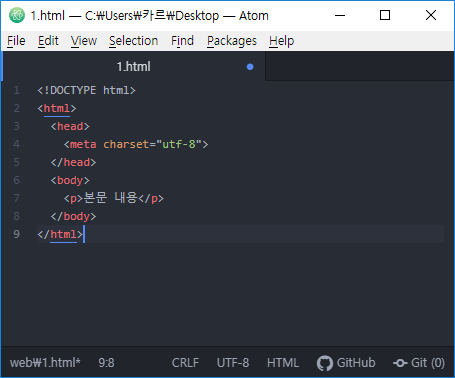Viewport: 455px width, 378px height.
Task: Open the Selection menu
Action: tap(133, 41)
